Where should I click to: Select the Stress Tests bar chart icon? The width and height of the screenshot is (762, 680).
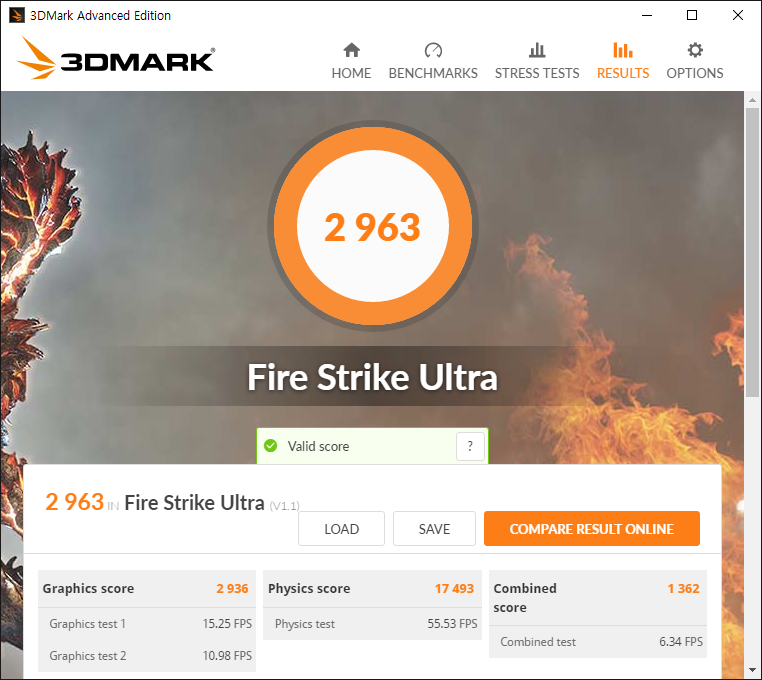[x=537, y=50]
